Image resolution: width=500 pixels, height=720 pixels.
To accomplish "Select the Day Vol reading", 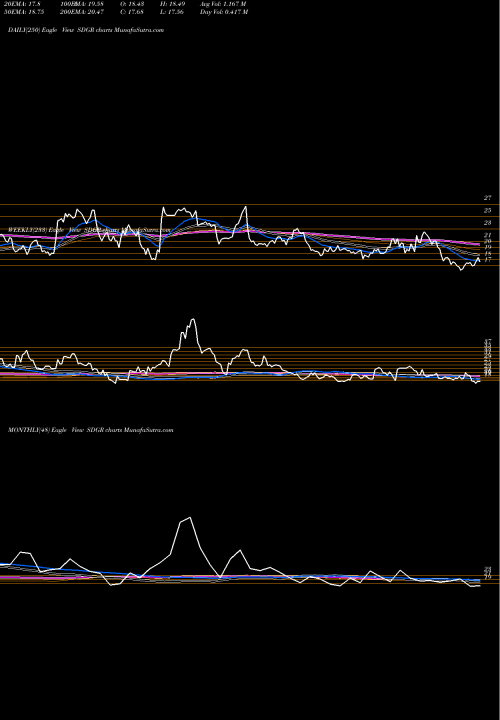I will click(x=224, y=12).
